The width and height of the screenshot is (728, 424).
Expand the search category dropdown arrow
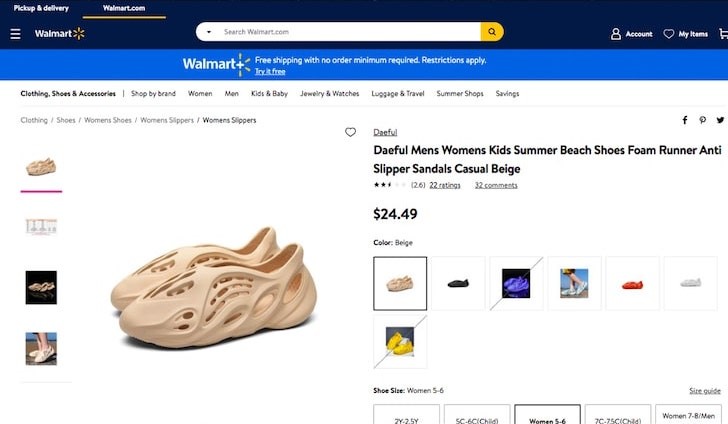point(209,32)
